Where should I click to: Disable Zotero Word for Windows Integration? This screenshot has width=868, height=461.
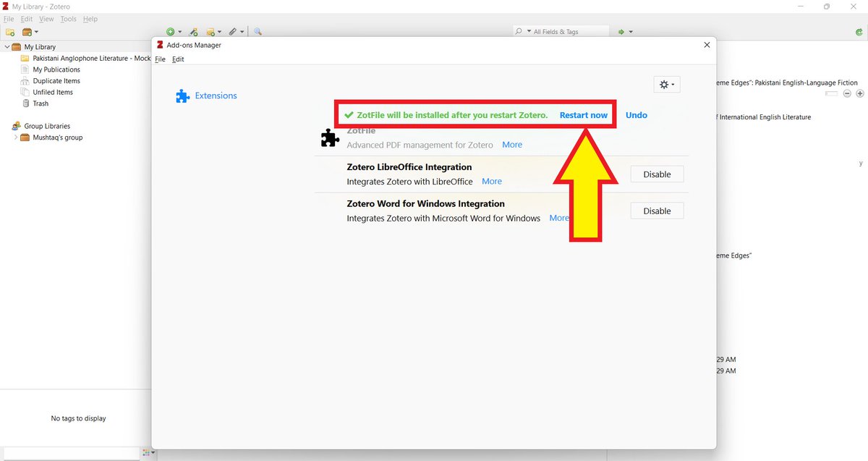657,211
